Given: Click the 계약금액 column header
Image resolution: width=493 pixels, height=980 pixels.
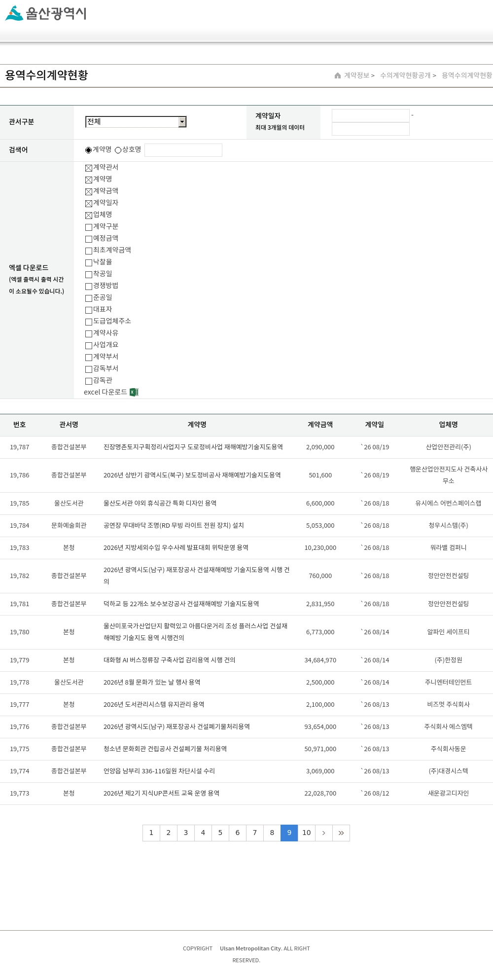Looking at the screenshot, I should coord(320,425).
